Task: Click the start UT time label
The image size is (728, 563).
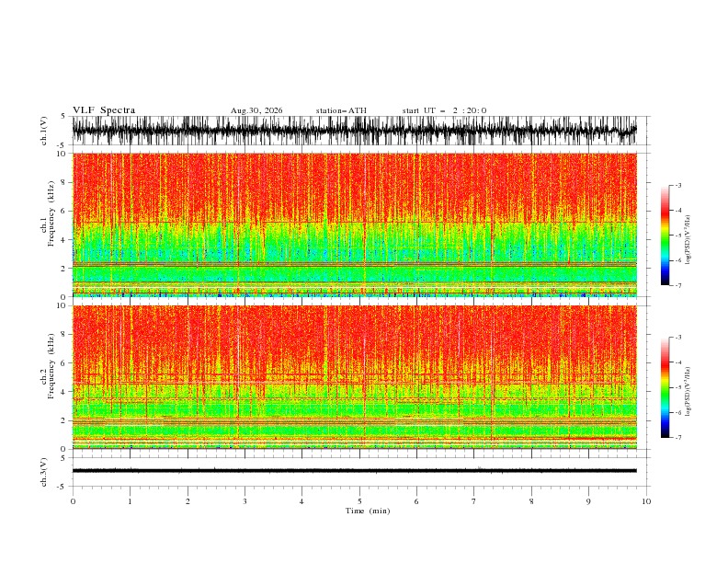Action: (444, 110)
